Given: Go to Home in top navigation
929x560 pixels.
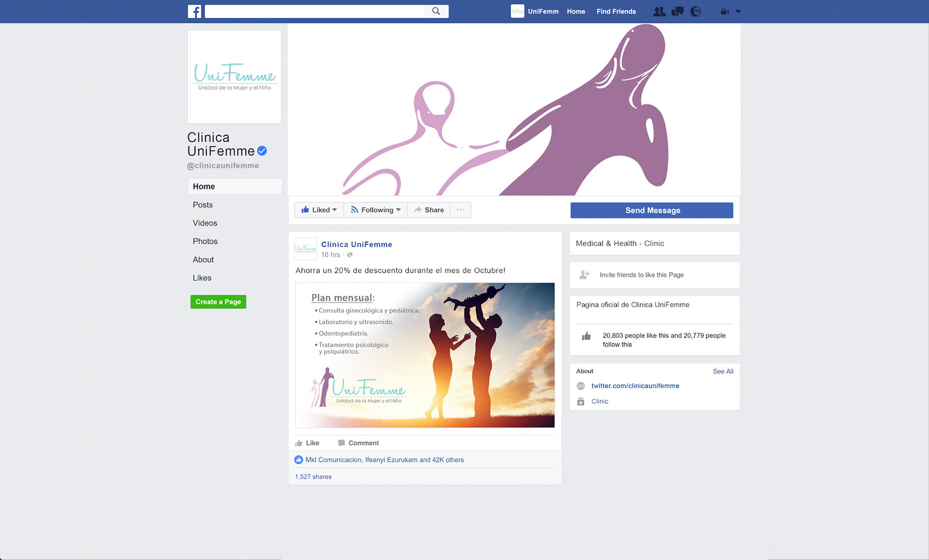Looking at the screenshot, I should click(576, 12).
